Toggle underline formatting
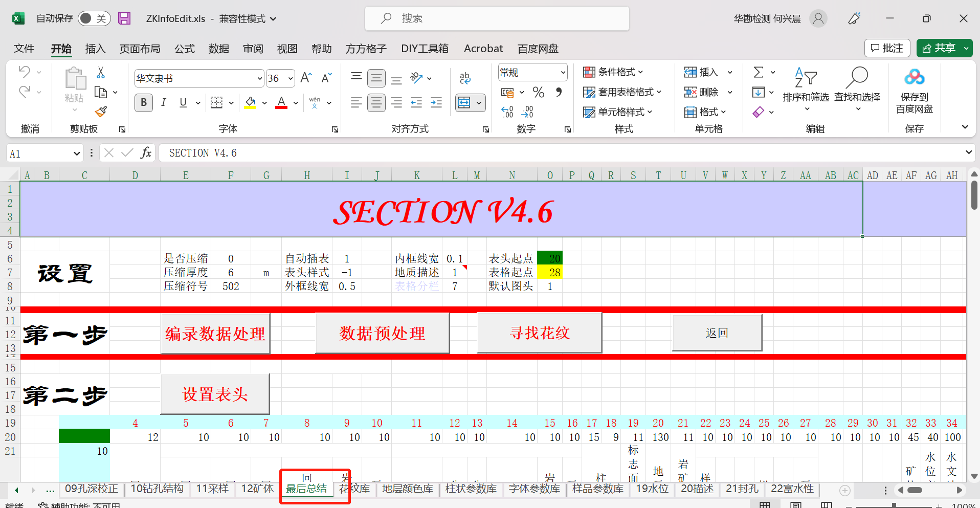Viewport: 980px width, 508px height. tap(183, 103)
